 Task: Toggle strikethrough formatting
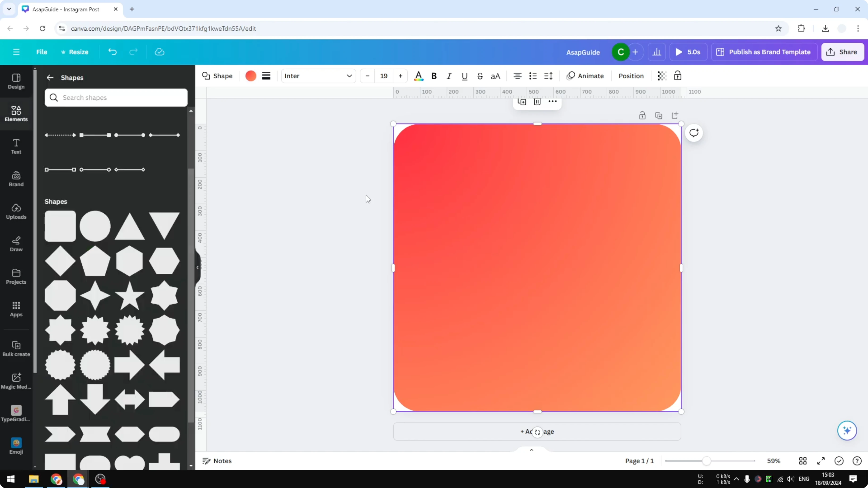pyautogui.click(x=480, y=76)
